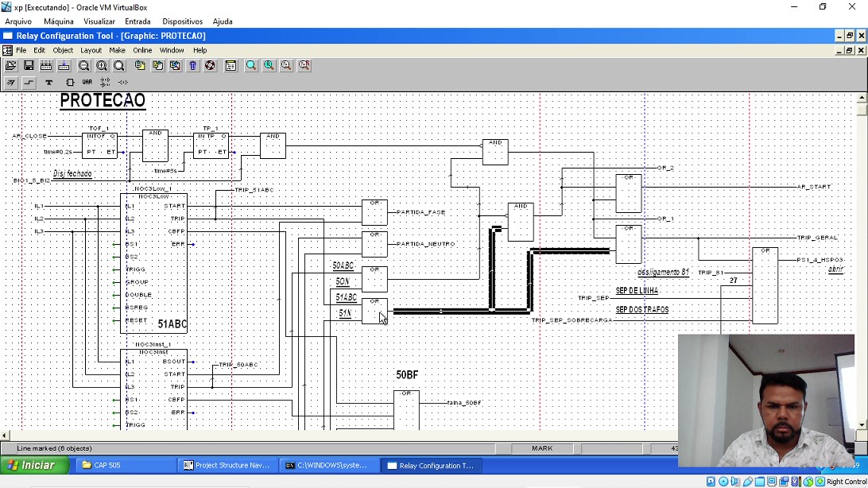Open the Layout menu
This screenshot has height=488, width=868.
click(91, 50)
